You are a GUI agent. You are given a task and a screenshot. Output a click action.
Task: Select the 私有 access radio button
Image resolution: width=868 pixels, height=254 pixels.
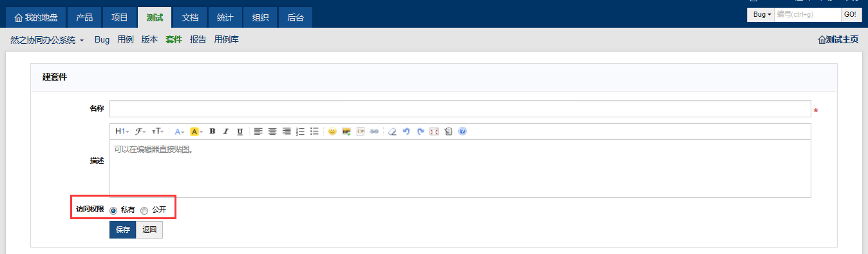pos(113,210)
